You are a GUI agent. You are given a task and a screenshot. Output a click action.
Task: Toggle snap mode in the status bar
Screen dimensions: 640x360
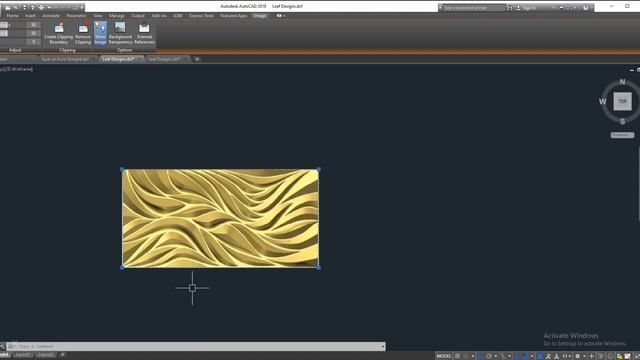click(466, 356)
